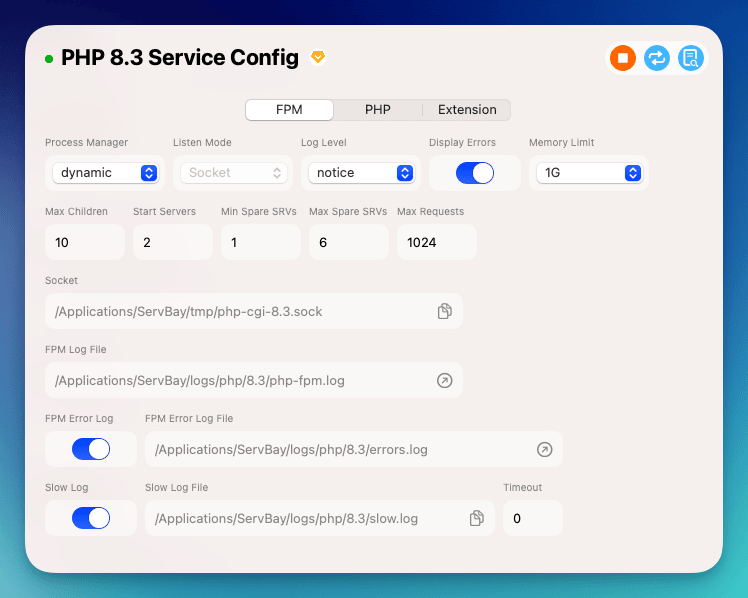Open the log viewer icon at top right
The width and height of the screenshot is (748, 598).
(691, 58)
